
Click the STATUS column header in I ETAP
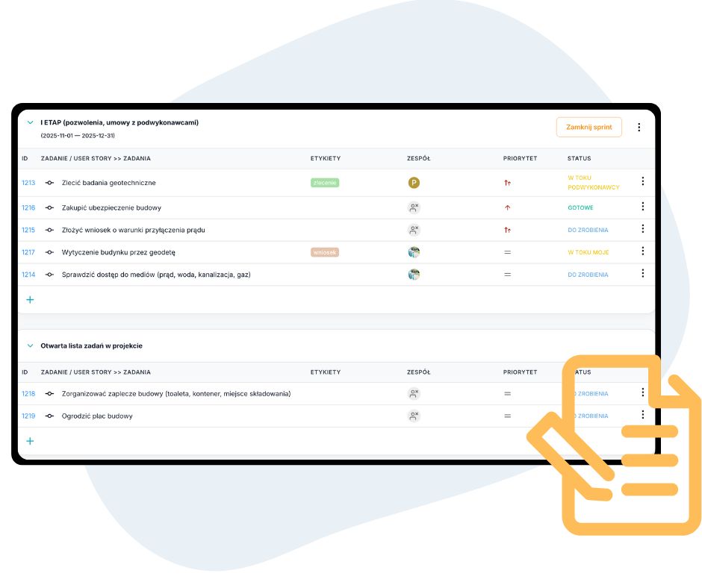[x=579, y=159]
